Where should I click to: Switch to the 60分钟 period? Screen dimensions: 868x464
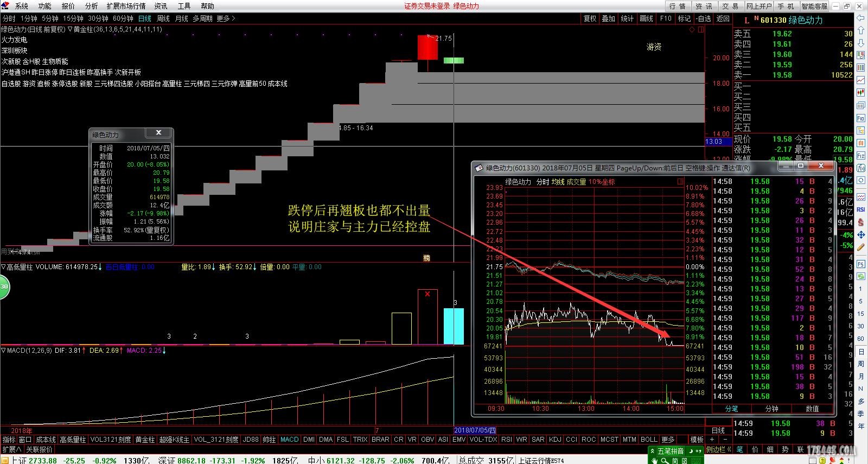(x=123, y=18)
